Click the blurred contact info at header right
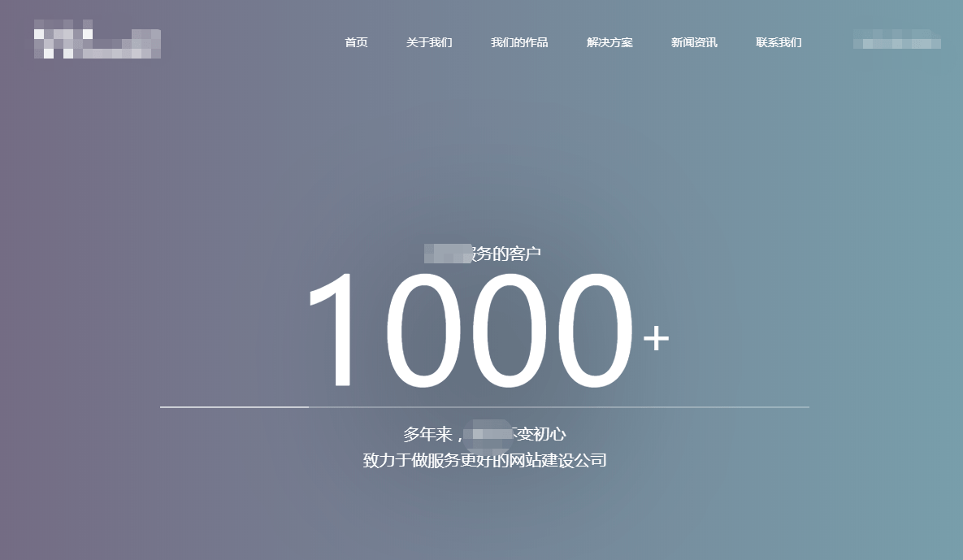 tap(896, 39)
